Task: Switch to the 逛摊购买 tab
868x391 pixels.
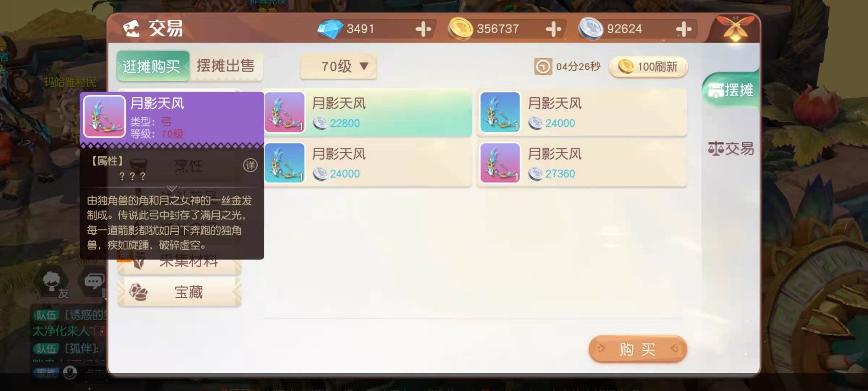Action: click(x=152, y=66)
